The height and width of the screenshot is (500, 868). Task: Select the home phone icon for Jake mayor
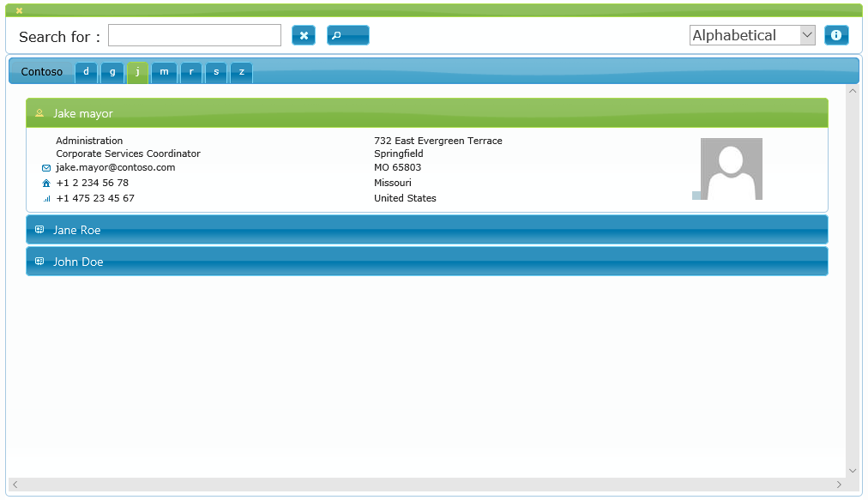tap(46, 183)
